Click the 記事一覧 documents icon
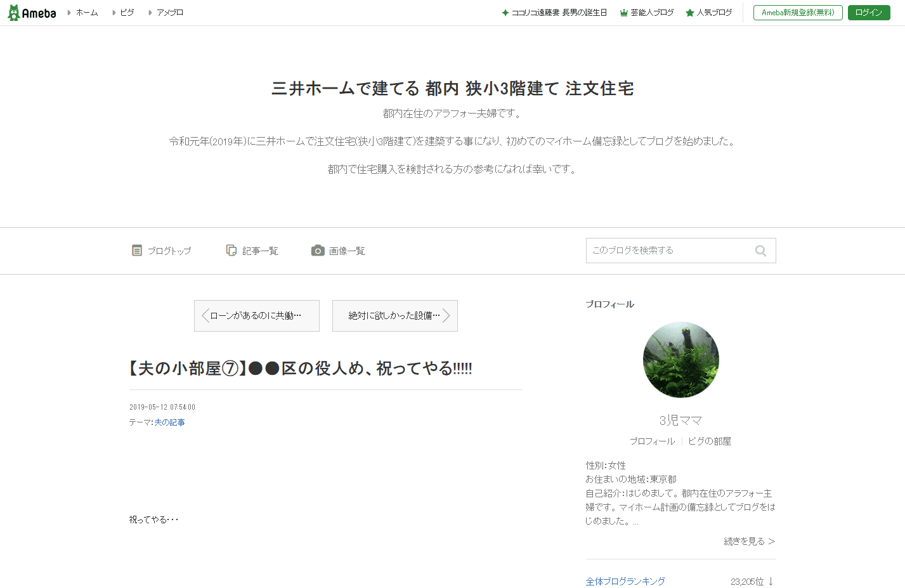The image size is (905, 588). click(x=231, y=251)
